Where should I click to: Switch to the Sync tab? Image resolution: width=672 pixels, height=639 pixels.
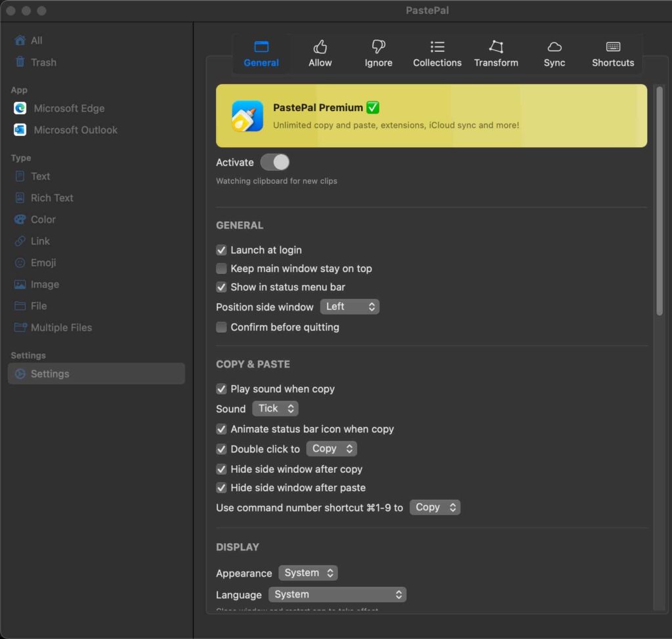(554, 54)
